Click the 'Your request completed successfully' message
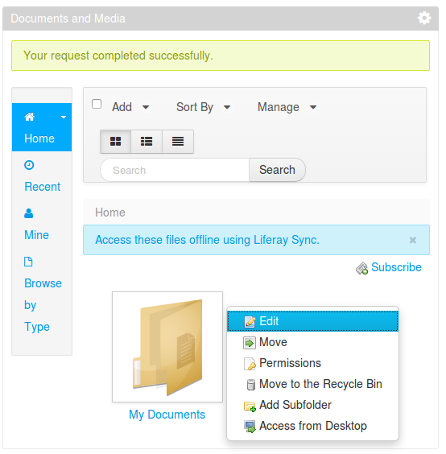The image size is (446, 454). pos(118,56)
